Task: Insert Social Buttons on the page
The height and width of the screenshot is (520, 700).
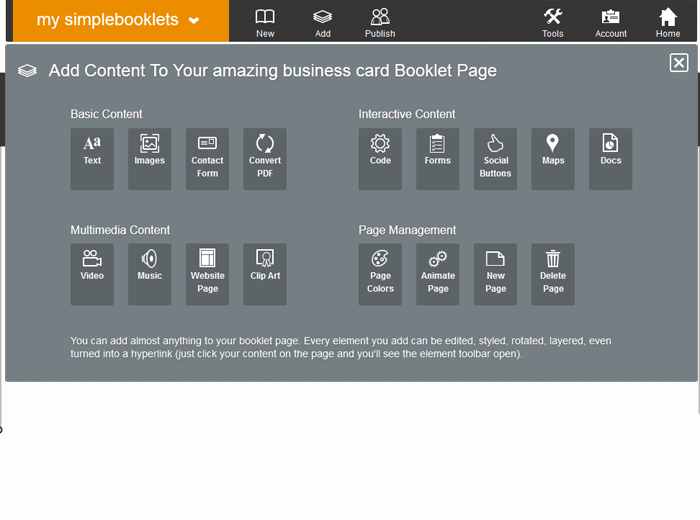Action: [495, 158]
